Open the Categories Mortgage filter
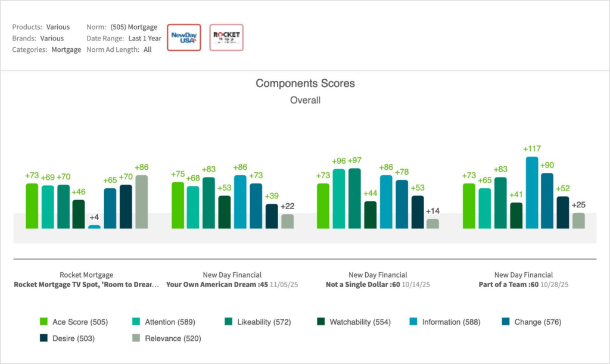The width and height of the screenshot is (610, 364). (66, 50)
